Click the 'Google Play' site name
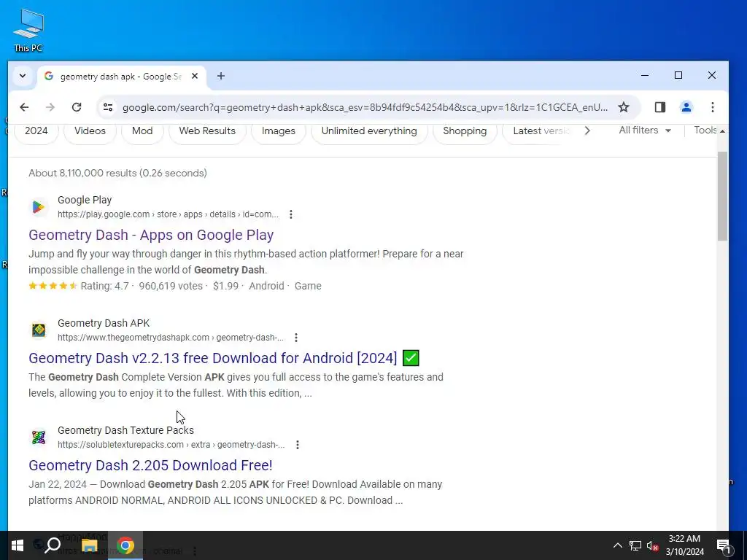This screenshot has height=560, width=747. point(85,200)
